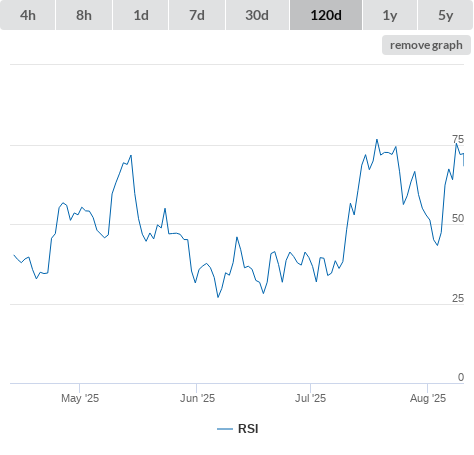
Task: Click the Aug '25 axis label
Action: 428,398
